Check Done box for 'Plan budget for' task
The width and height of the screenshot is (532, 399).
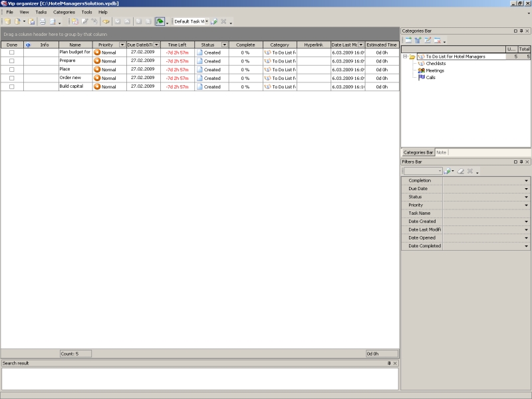pyautogui.click(x=11, y=53)
